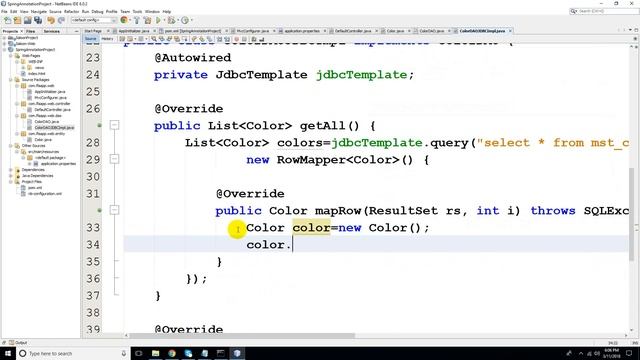The image size is (640, 360).
Task: Click the Find Selection magnifier icon in editor toolbar
Action: 154,39
